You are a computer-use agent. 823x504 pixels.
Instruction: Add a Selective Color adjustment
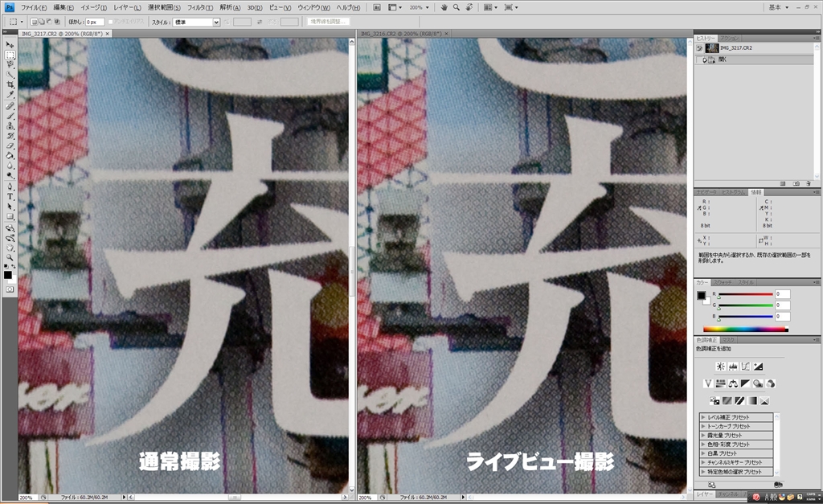tap(765, 401)
